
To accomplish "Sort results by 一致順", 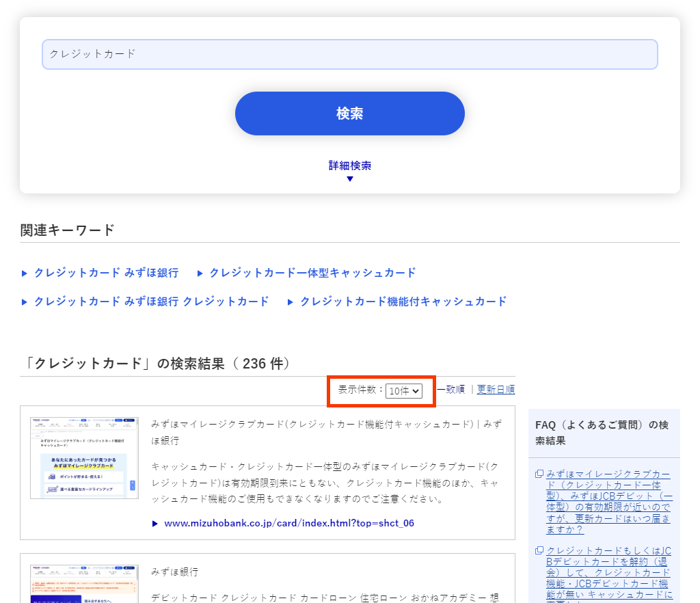I will coord(451,390).
